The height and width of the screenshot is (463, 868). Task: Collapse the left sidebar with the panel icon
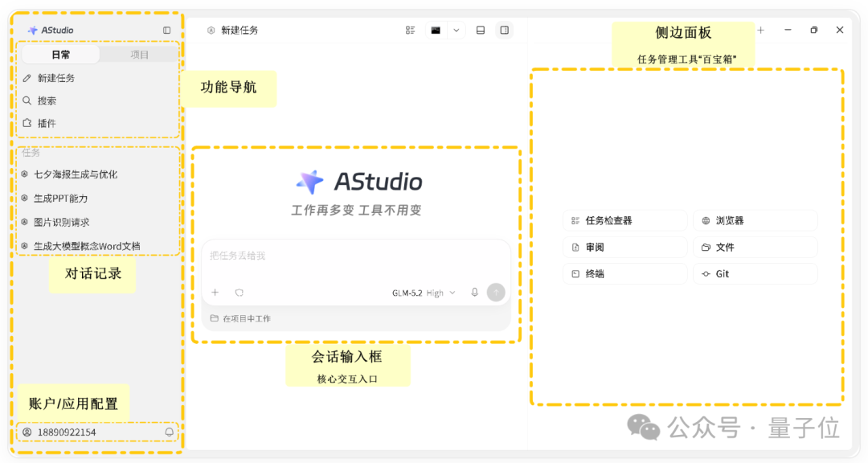click(x=166, y=31)
